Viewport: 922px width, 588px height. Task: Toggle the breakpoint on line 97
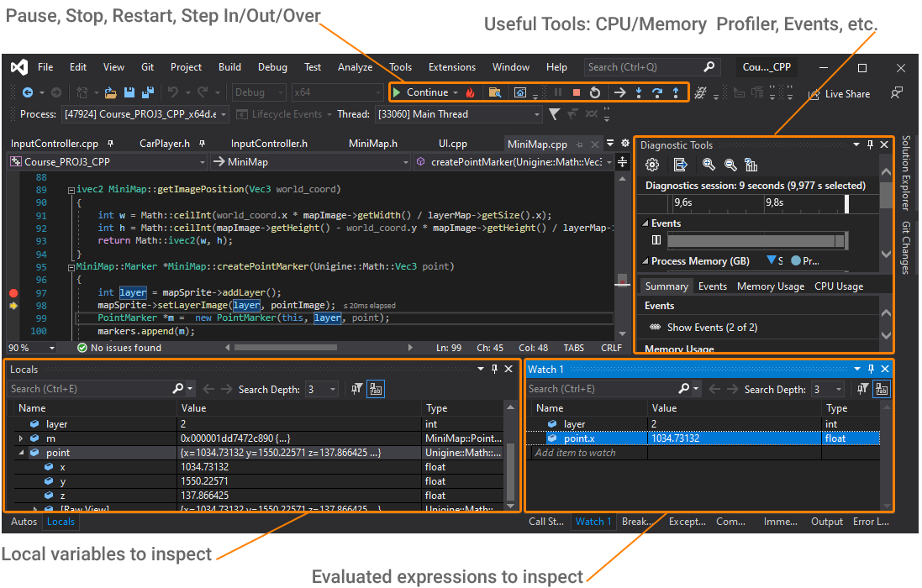pyautogui.click(x=13, y=292)
